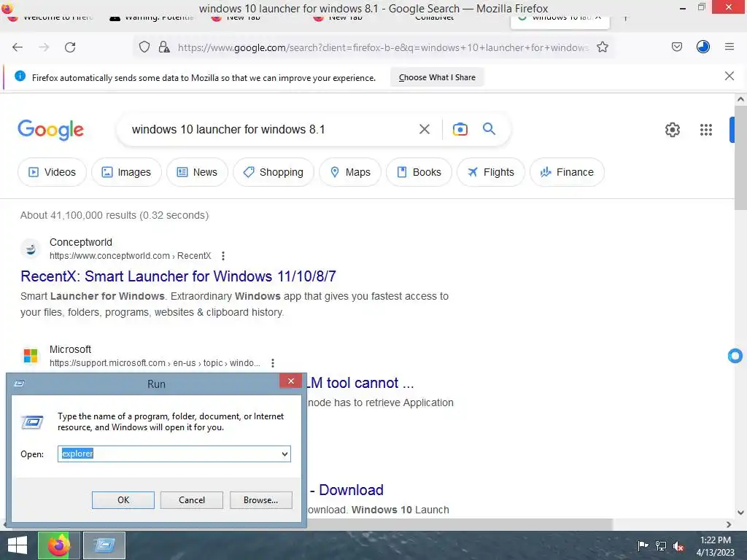
Task: Open the Google apps grid
Action: [706, 130]
